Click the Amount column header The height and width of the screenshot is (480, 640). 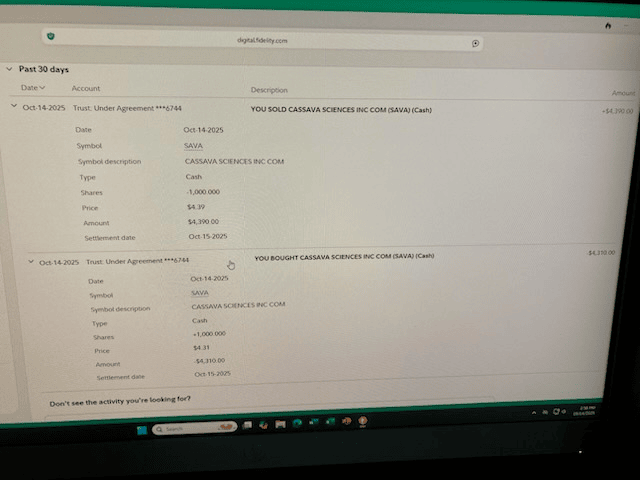623,93
